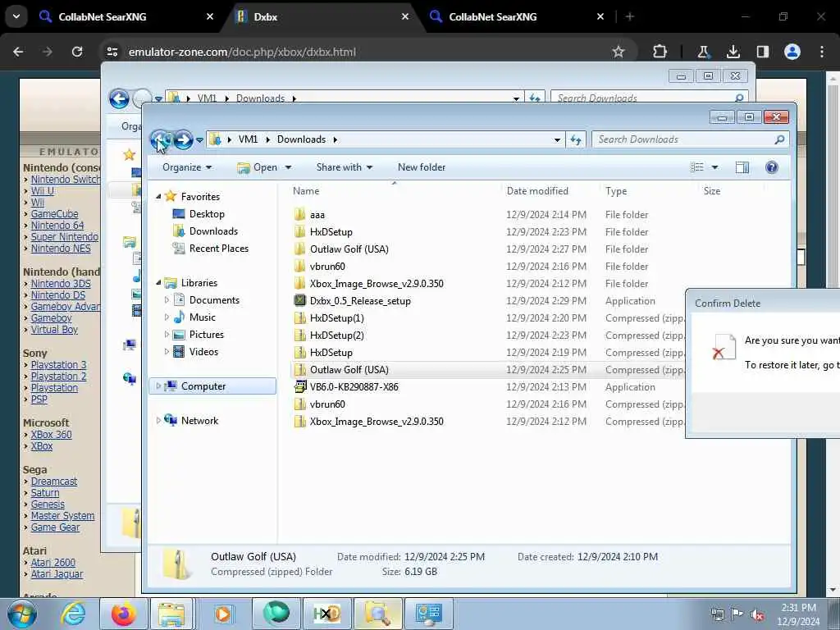Click the Forward arrow in front Explorer window
Image resolution: width=840 pixels, height=630 pixels.
click(183, 139)
